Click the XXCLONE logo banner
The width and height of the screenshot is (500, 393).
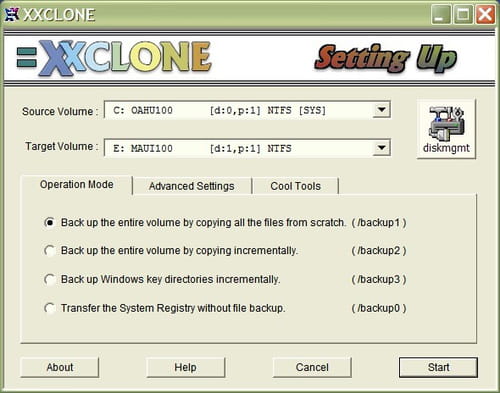[114, 58]
